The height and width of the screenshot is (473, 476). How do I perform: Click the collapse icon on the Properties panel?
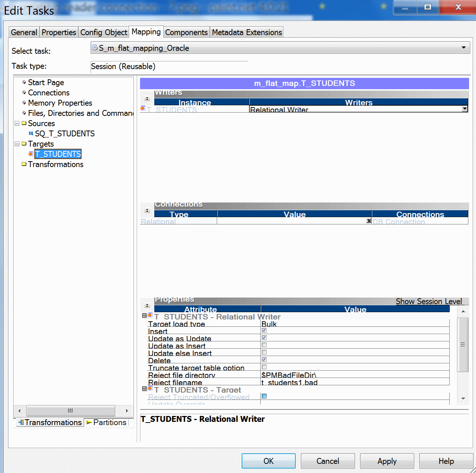coord(147,305)
